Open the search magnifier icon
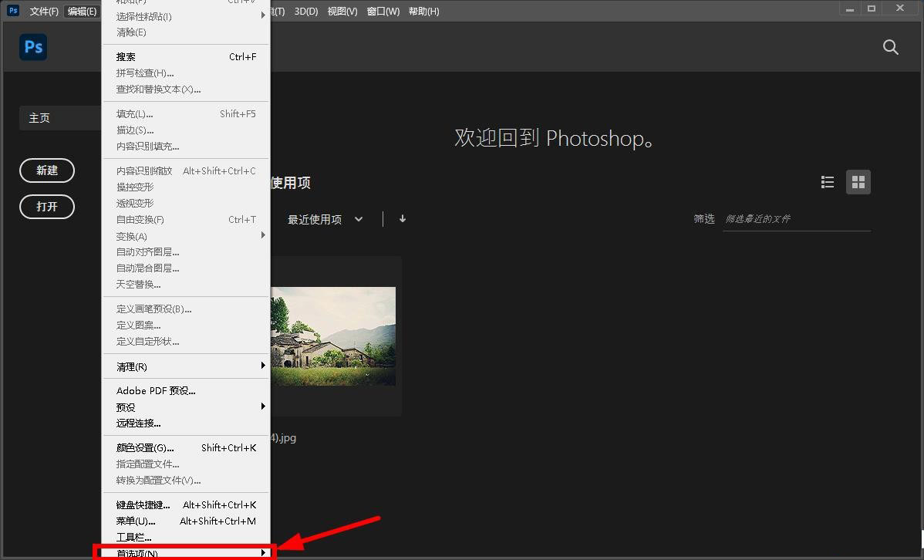The height and width of the screenshot is (560, 924). 890,47
